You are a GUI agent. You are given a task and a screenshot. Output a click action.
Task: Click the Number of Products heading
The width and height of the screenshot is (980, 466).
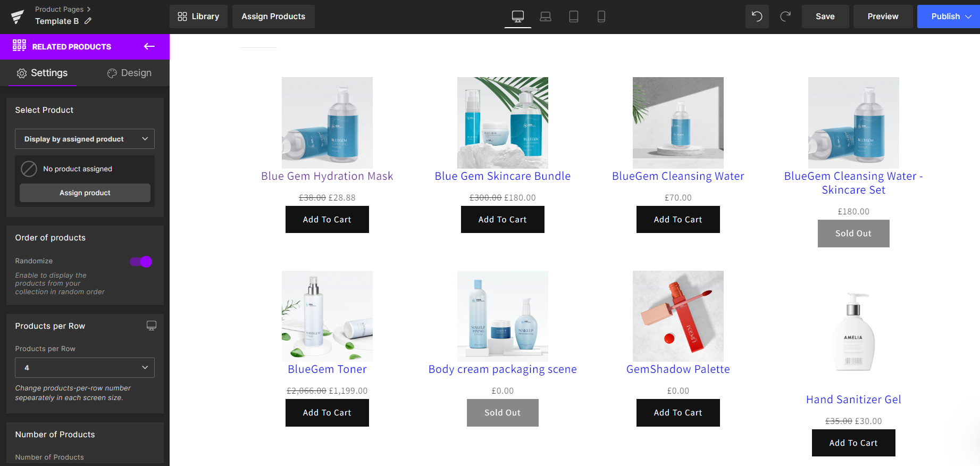[x=55, y=435]
